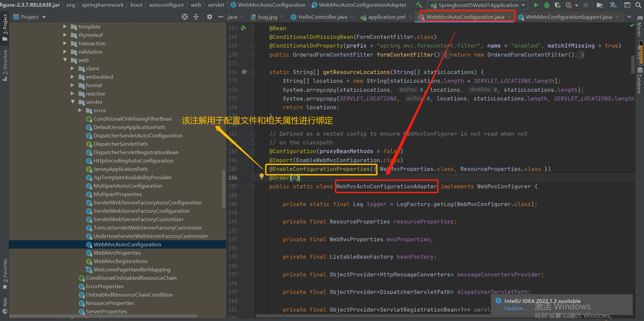Screen dimensions: 644x321
Task: Collapse the servlet folder
Action: [x=72, y=102]
